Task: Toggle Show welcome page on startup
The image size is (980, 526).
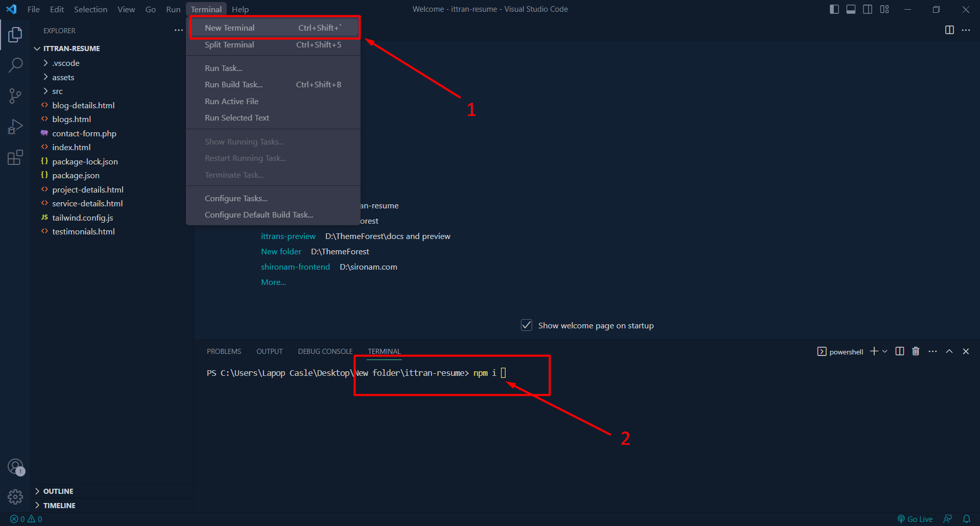Action: (527, 325)
